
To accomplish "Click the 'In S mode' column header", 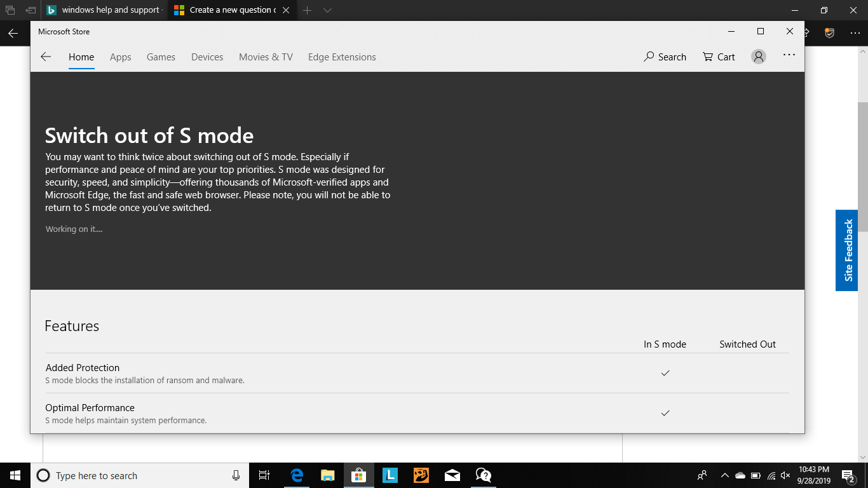I will click(665, 344).
